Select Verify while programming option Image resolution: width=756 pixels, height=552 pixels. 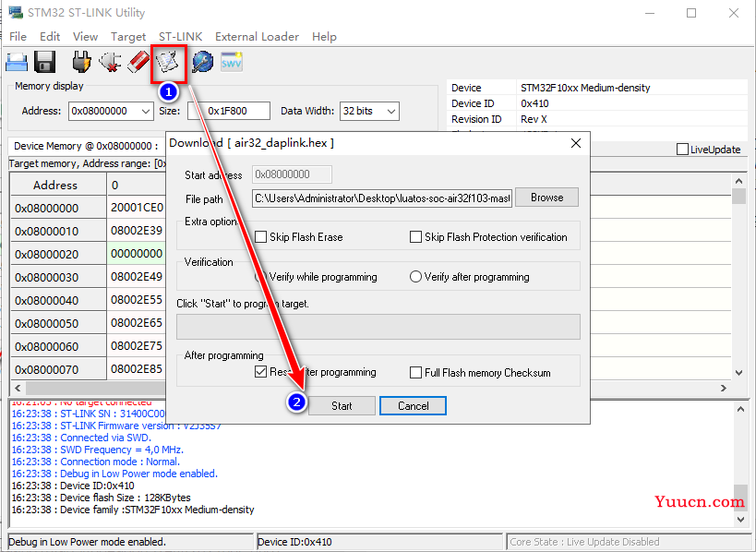pos(261,277)
